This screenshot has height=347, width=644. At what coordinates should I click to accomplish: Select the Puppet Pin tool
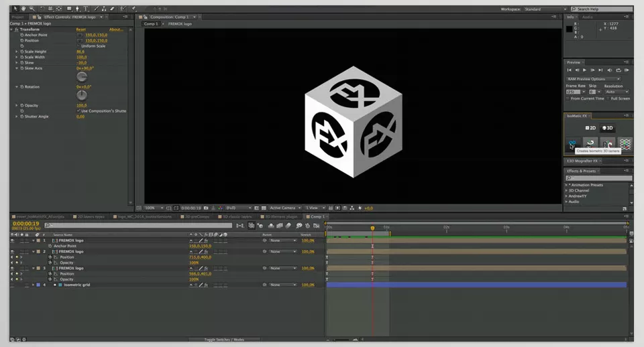coord(133,9)
